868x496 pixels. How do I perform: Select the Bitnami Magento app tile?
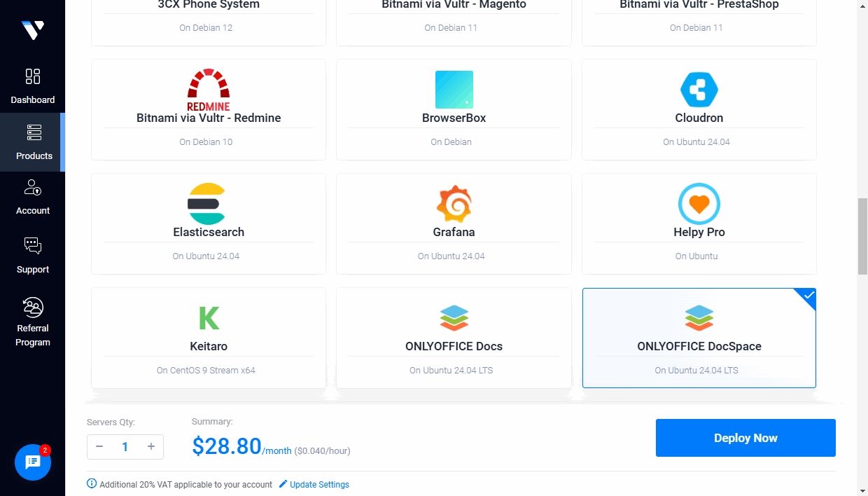tap(454, 18)
